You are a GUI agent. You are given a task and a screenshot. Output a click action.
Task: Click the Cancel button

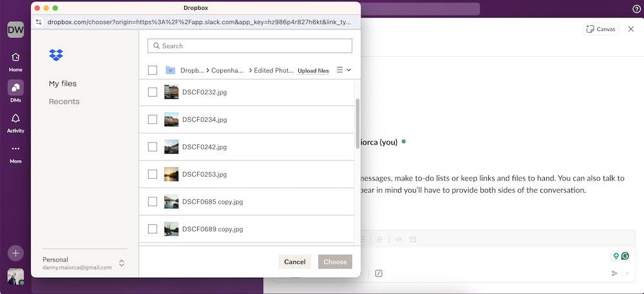click(294, 262)
